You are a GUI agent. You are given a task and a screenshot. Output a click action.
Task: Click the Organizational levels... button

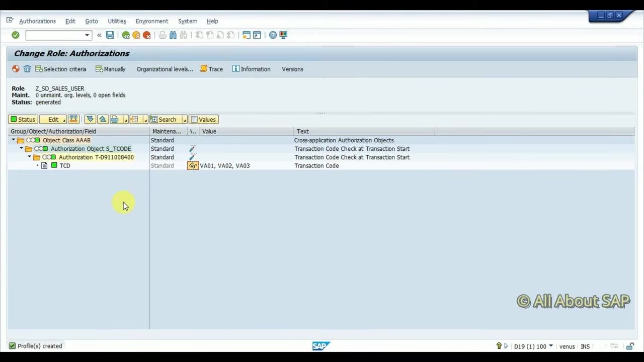pos(165,69)
